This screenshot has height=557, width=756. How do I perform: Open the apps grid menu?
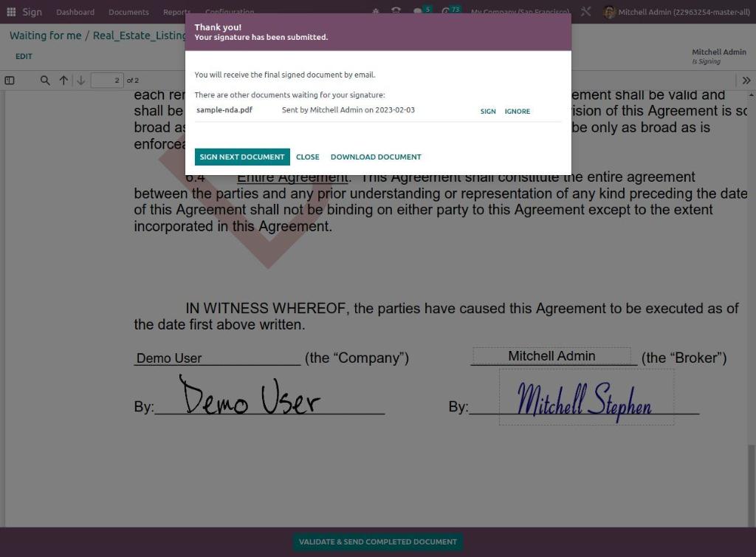point(10,11)
